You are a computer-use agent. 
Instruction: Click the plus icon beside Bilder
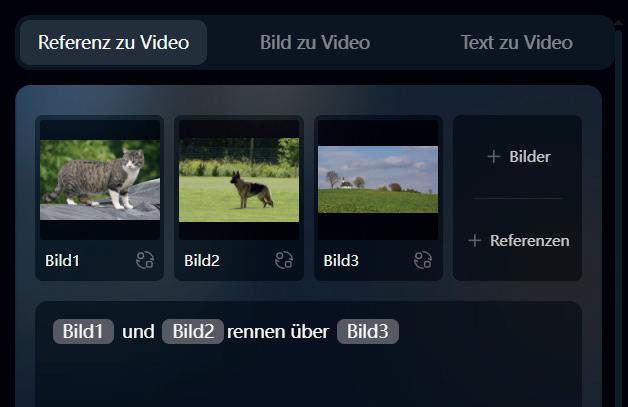click(494, 156)
